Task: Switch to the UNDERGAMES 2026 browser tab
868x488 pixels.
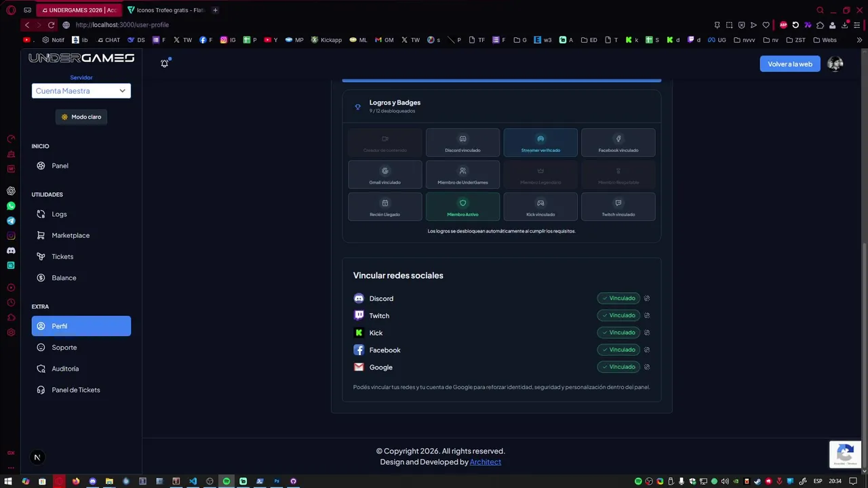Action: 79,10
